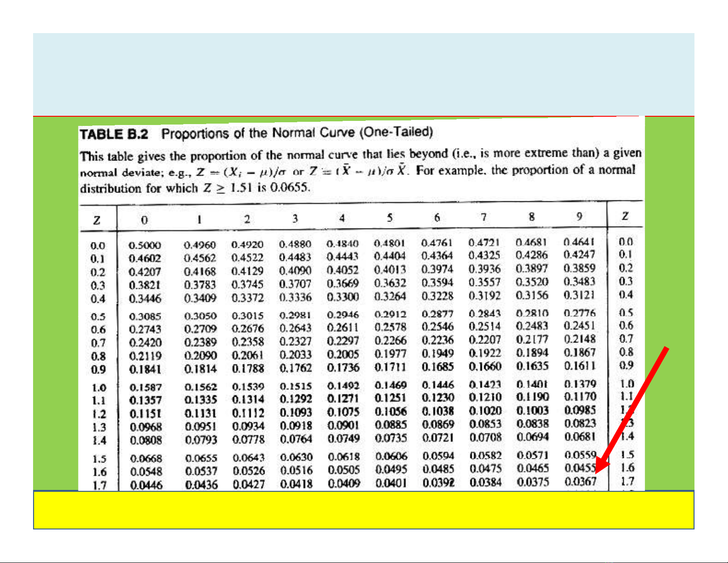
Task: Click column header 9 in the table
Action: tap(580, 216)
